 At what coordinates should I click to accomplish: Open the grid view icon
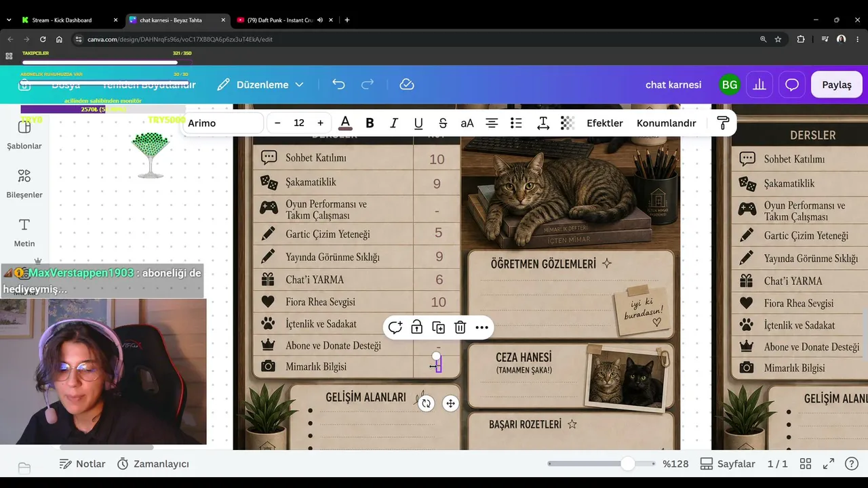coord(806,464)
